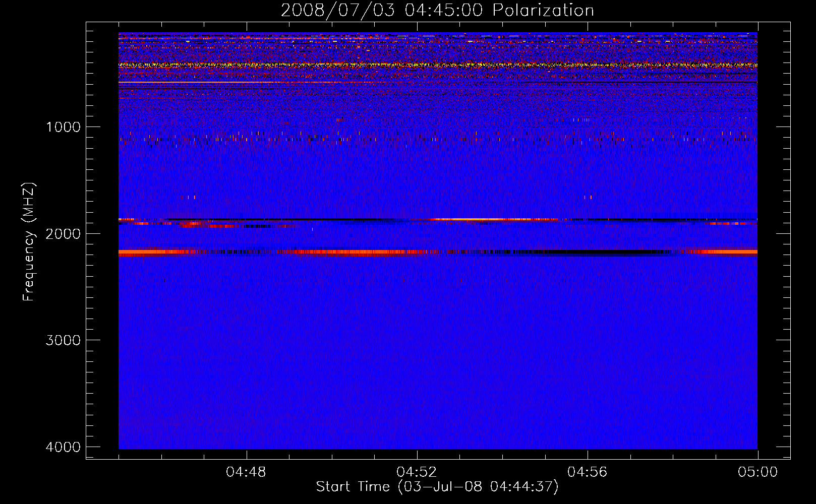Click the "Start Time (03-Jul-08 04:44:37)" axis label
816x504 pixels.
pos(437,487)
